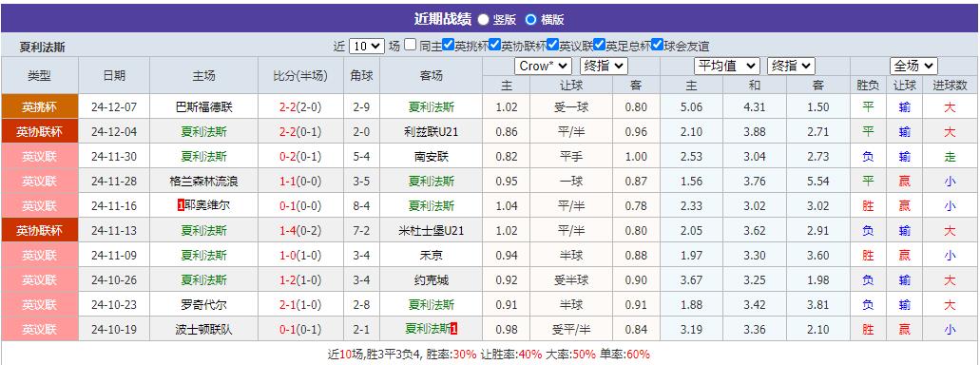Click the 0-2(0-1) score on 24-11-30
This screenshot has width=980, height=365.
click(300, 156)
